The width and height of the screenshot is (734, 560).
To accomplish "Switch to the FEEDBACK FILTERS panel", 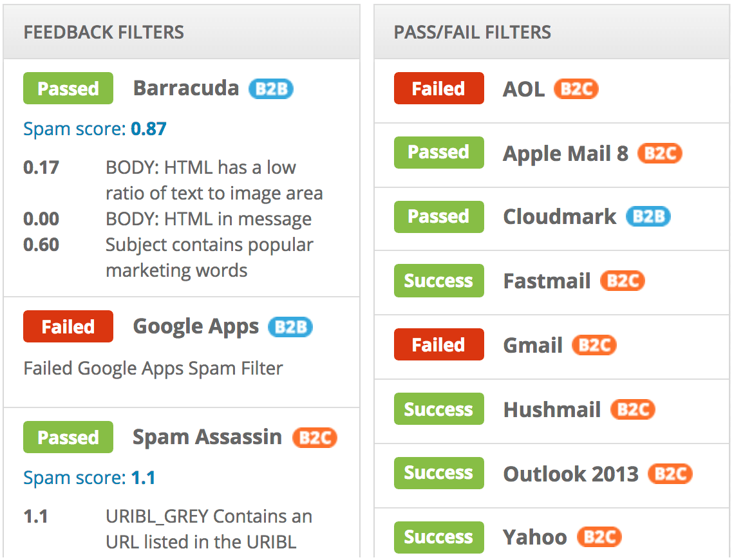I will click(103, 32).
